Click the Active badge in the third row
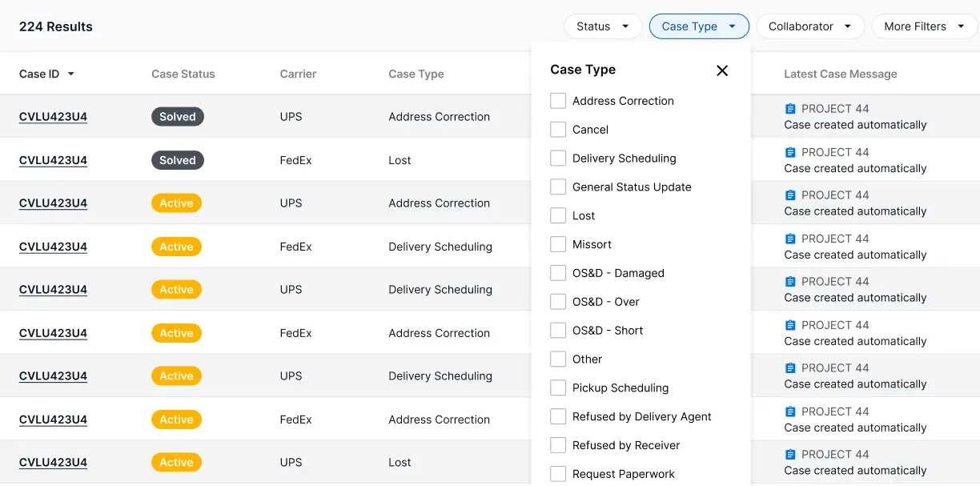980x486 pixels. (x=176, y=203)
